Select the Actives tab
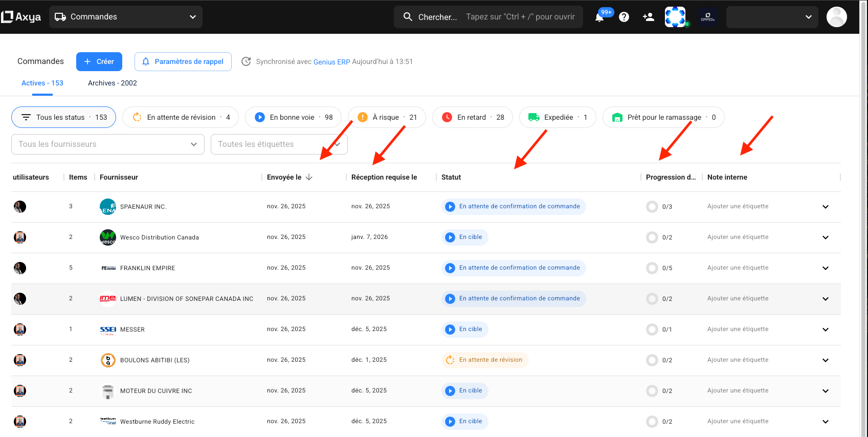Image resolution: width=868 pixels, height=437 pixels. (42, 83)
